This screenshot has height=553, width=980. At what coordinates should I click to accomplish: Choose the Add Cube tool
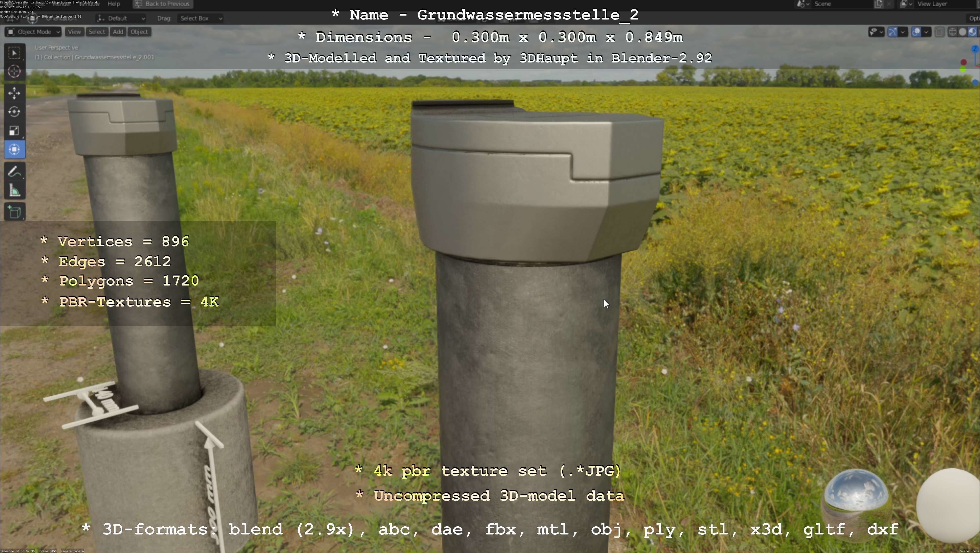[14, 212]
